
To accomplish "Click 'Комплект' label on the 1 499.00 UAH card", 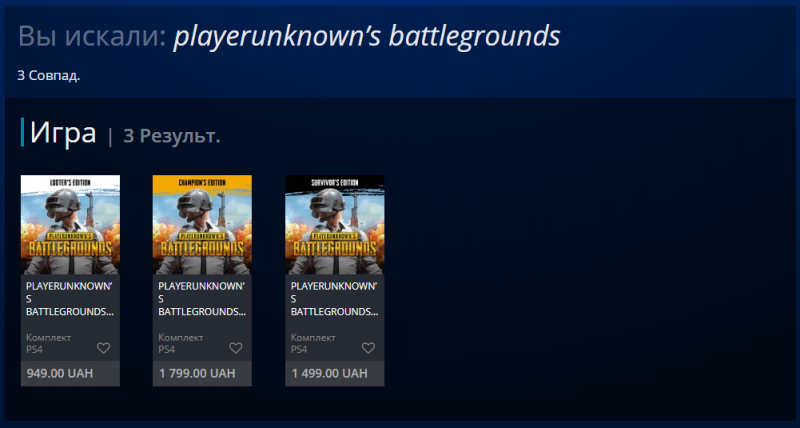I will click(313, 338).
